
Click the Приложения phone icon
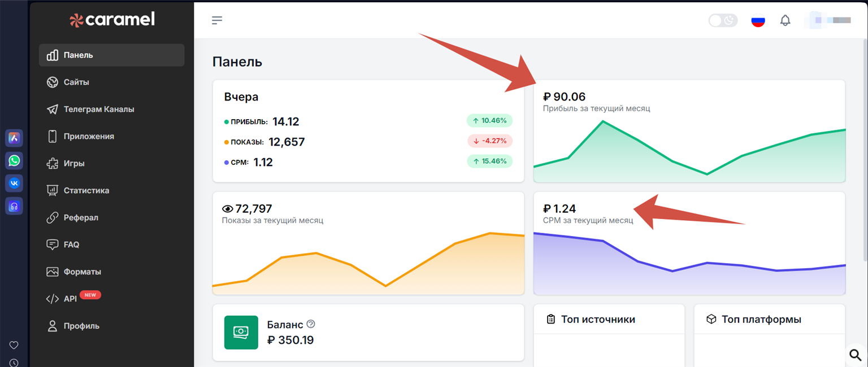tap(53, 136)
